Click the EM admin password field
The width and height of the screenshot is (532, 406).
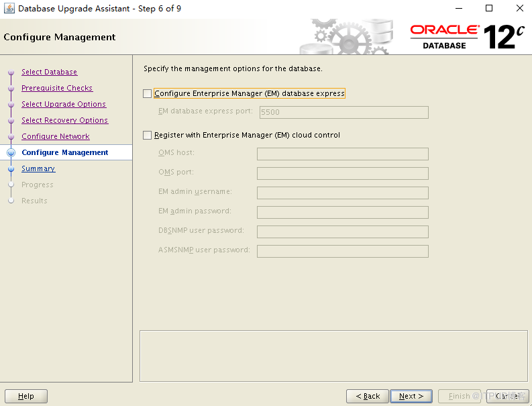(x=343, y=212)
